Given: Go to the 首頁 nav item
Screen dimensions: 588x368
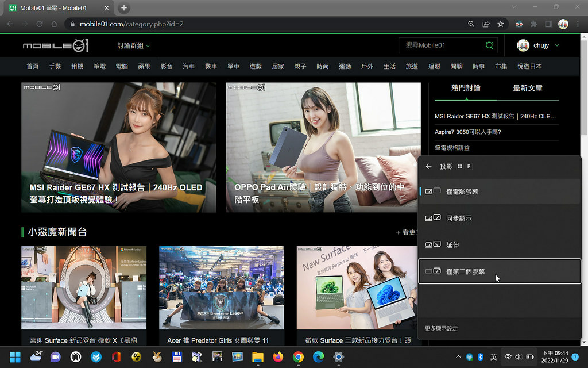Looking at the screenshot, I should click(33, 67).
